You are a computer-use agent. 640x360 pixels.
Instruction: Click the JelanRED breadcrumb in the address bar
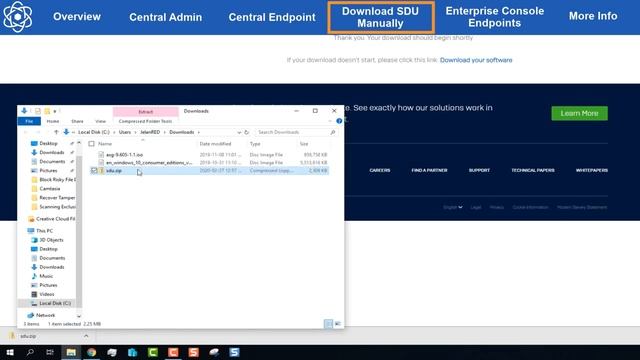coord(150,132)
